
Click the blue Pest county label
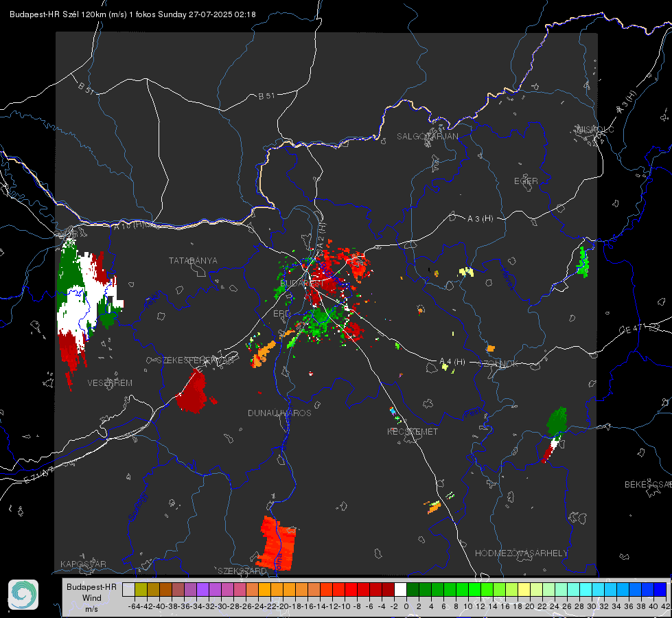(x=472, y=413)
